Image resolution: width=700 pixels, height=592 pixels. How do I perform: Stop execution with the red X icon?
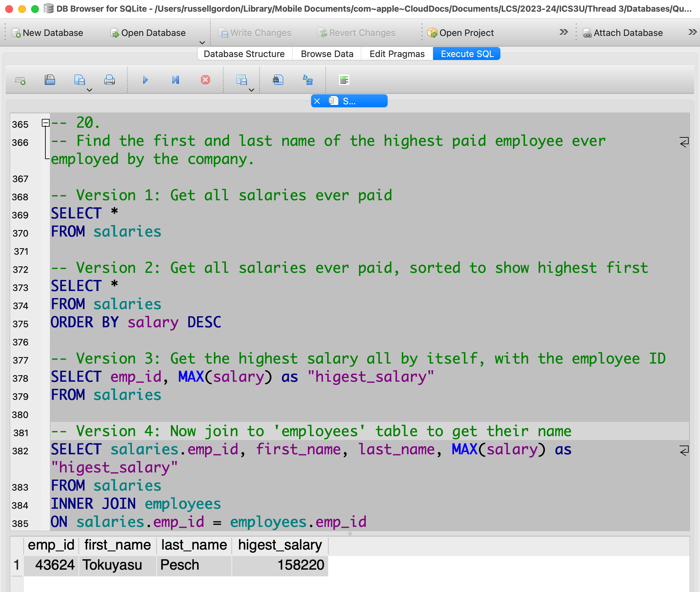point(205,80)
